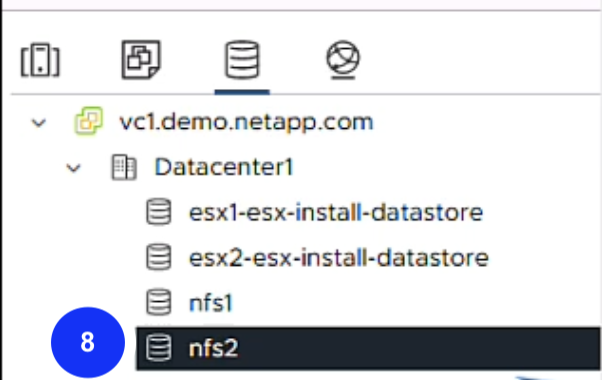Select the nfs2 datastore label
The height and width of the screenshot is (380, 602).
click(x=213, y=349)
